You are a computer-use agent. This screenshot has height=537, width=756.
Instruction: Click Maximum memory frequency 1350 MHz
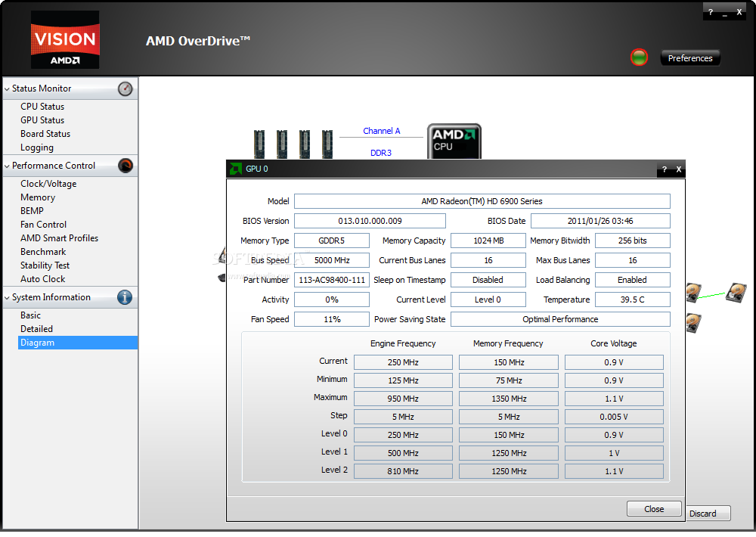click(x=509, y=399)
